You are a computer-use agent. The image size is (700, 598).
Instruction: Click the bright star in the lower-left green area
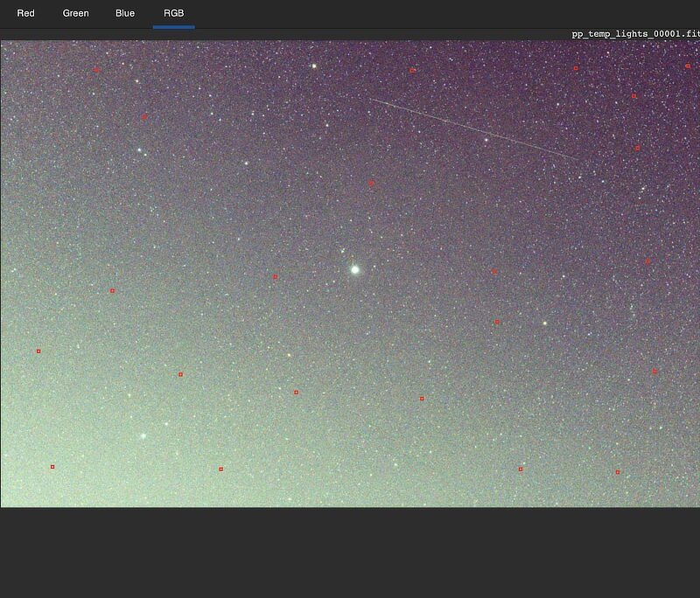pyautogui.click(x=143, y=435)
